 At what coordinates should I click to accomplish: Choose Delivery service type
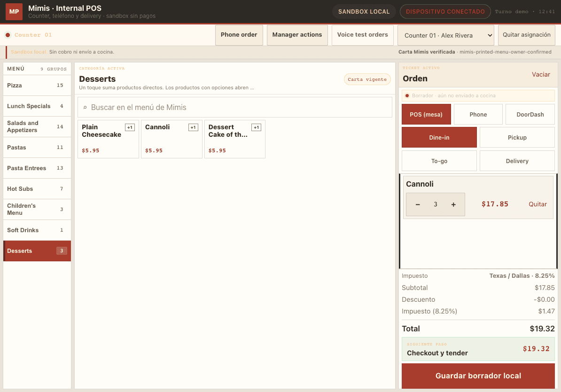click(517, 161)
